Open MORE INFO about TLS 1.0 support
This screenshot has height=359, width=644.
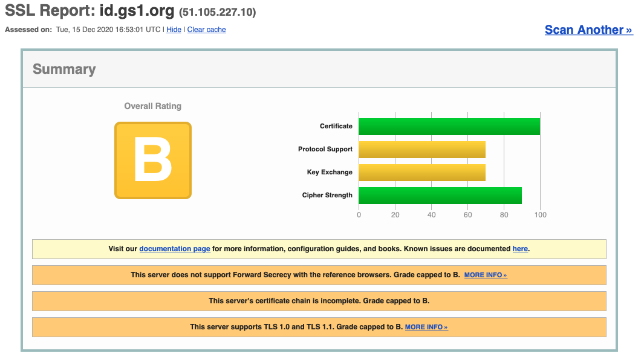pos(426,326)
